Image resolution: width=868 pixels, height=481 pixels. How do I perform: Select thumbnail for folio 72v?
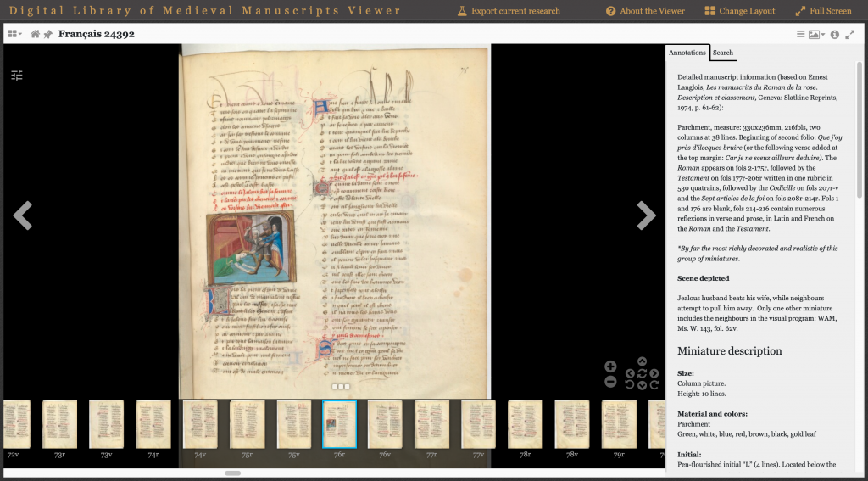(x=15, y=424)
